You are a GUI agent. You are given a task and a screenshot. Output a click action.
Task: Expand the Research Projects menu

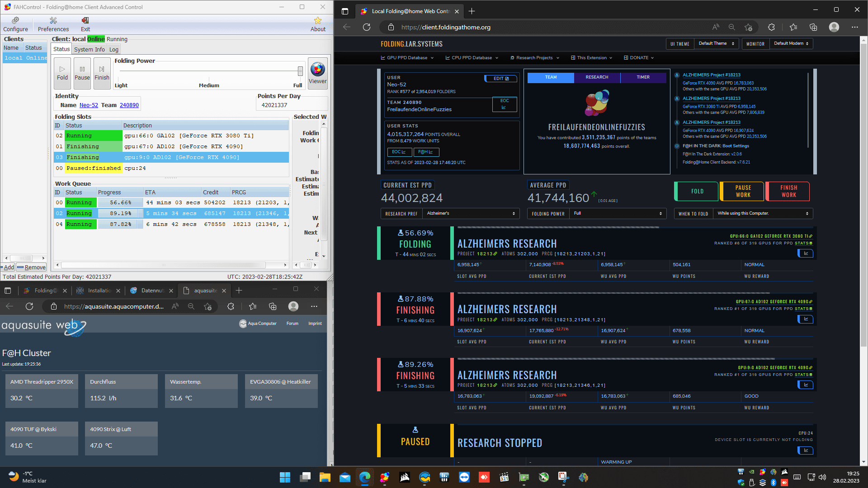(x=535, y=58)
